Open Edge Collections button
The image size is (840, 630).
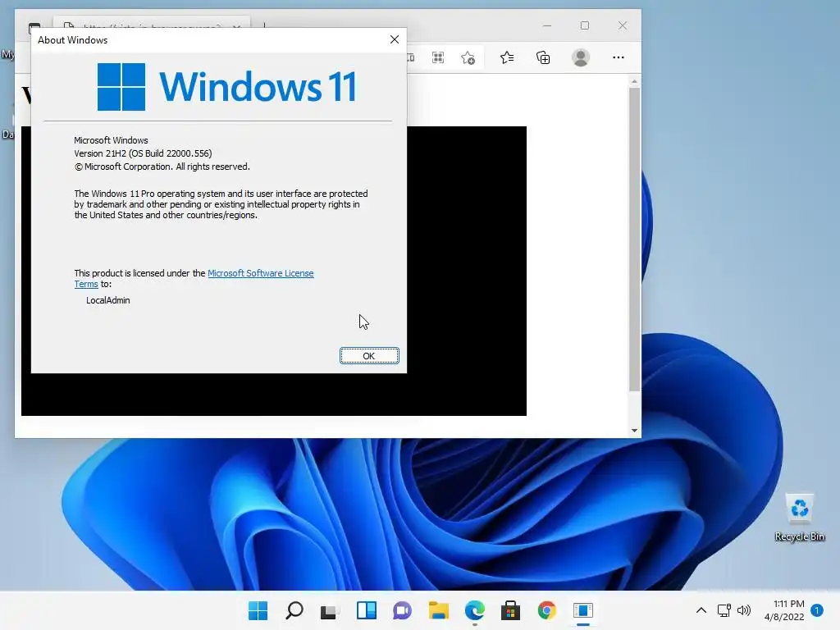click(543, 57)
